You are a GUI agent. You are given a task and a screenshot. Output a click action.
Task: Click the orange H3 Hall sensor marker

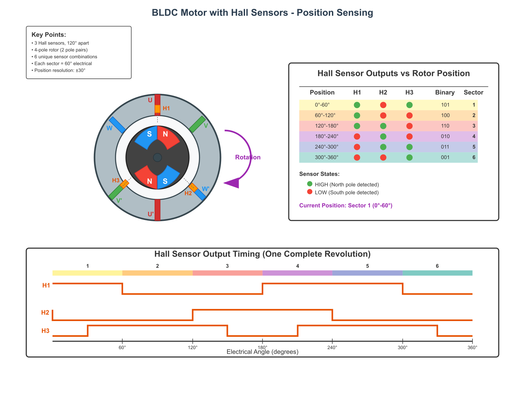tap(125, 184)
